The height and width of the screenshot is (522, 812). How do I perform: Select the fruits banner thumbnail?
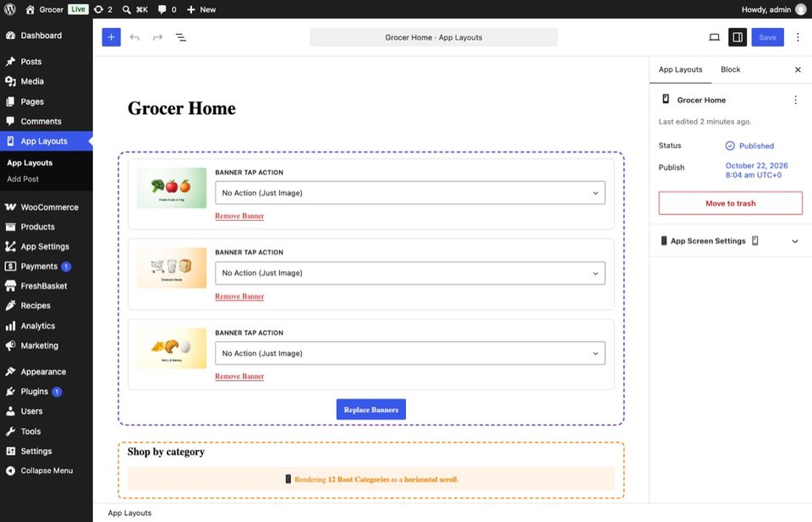[x=172, y=188]
